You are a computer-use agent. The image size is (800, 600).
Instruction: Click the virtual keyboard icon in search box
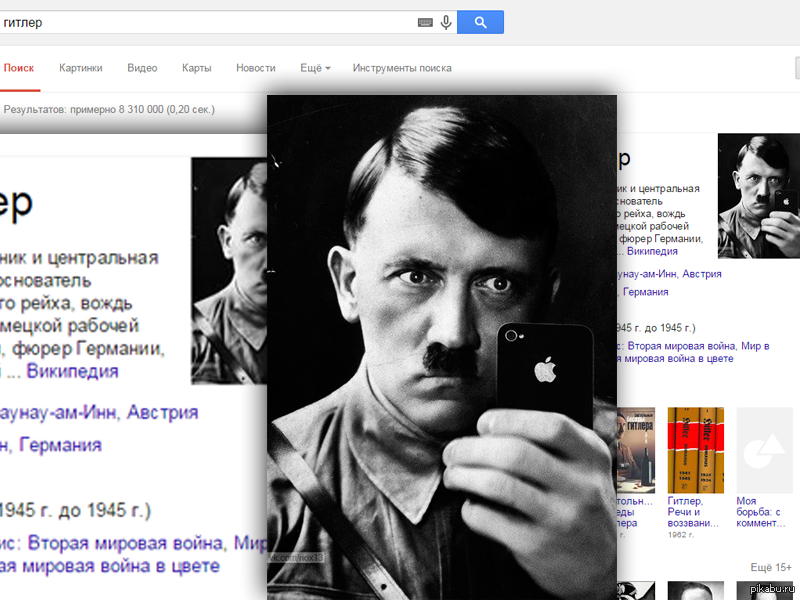425,22
